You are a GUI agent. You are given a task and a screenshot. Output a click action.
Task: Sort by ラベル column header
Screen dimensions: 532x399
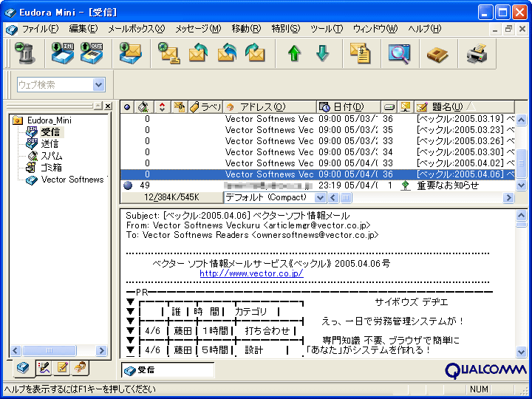coord(205,107)
